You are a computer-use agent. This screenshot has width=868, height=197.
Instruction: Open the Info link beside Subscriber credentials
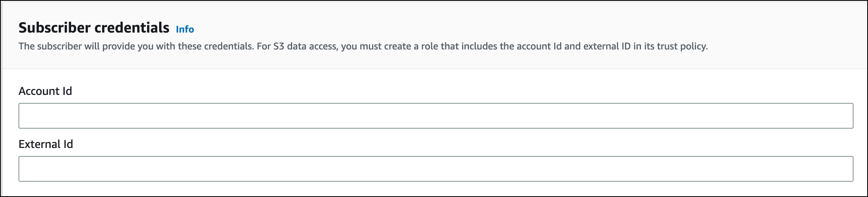pyautogui.click(x=185, y=29)
